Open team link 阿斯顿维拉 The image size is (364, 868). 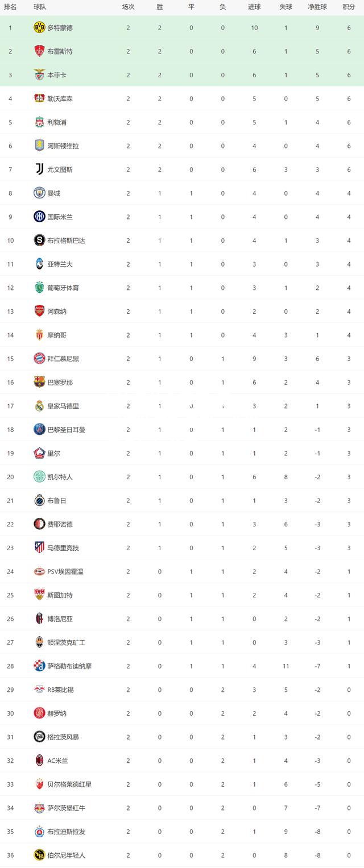63,146
